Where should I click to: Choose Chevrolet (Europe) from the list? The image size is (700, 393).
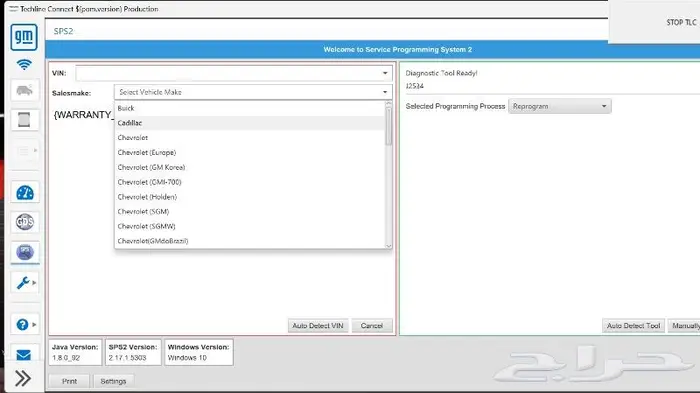[250, 152]
